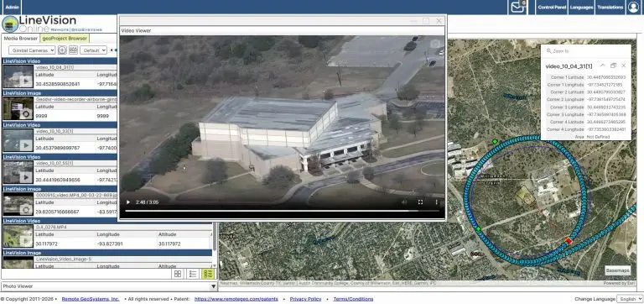Click latitude value 30.4537989899767
This screenshot has width=644, height=304.
click(58, 148)
